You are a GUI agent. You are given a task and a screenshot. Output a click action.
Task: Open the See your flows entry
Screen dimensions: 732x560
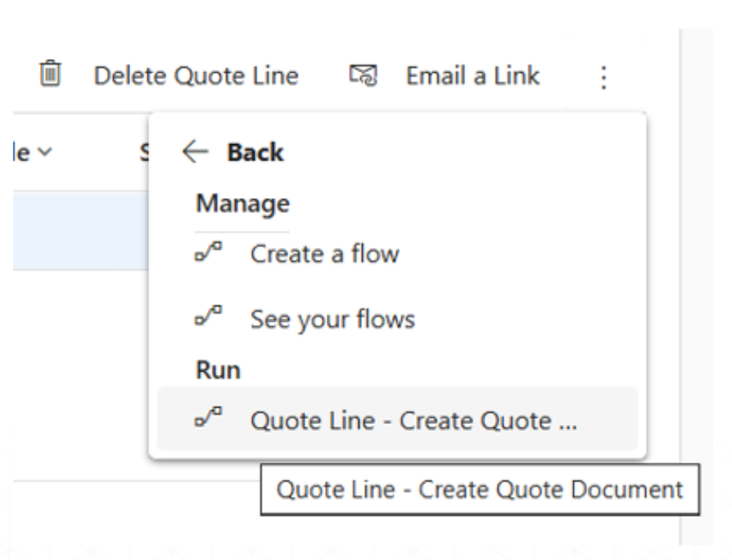pyautogui.click(x=332, y=319)
